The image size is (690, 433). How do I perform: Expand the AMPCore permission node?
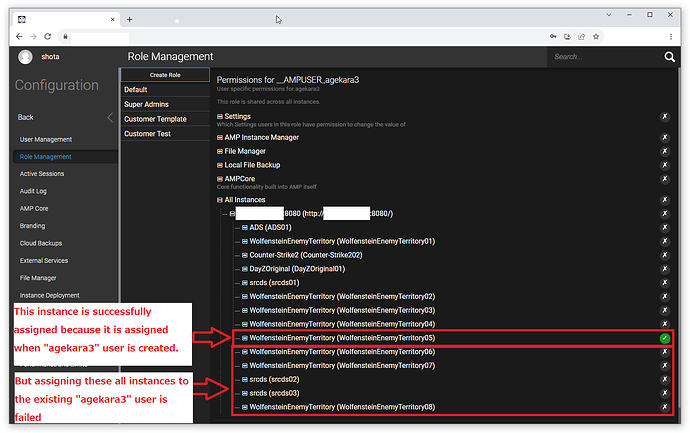pyautogui.click(x=220, y=179)
